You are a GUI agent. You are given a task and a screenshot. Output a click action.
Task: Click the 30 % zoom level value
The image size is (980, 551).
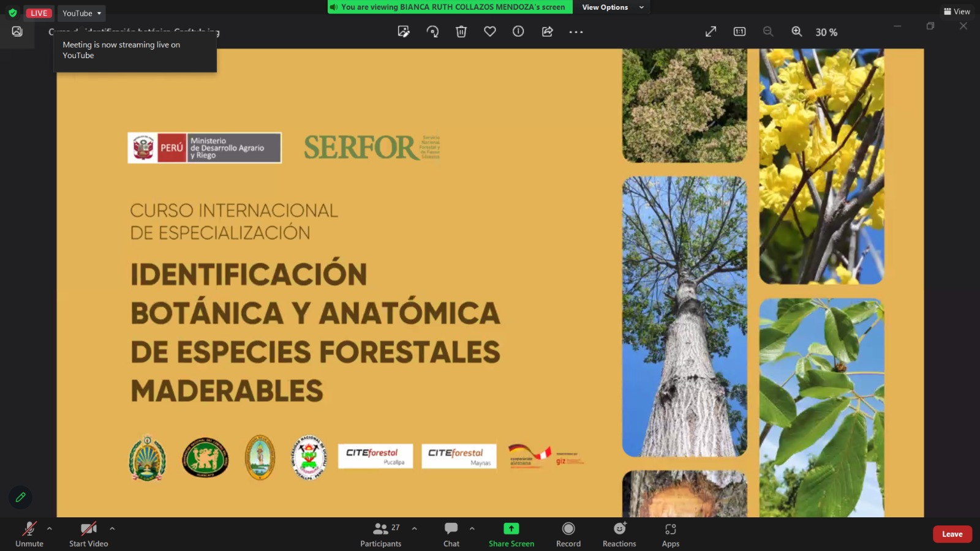pyautogui.click(x=826, y=32)
